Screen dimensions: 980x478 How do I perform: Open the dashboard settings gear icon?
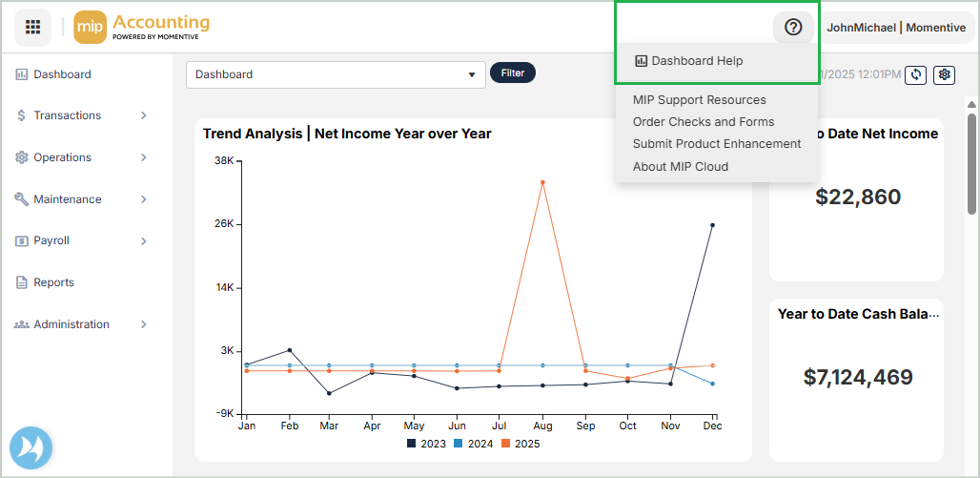pos(944,74)
